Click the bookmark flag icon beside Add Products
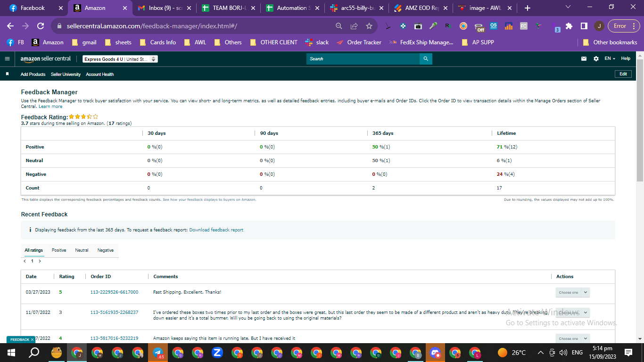Viewport: 644px width, 362px height. point(7,74)
